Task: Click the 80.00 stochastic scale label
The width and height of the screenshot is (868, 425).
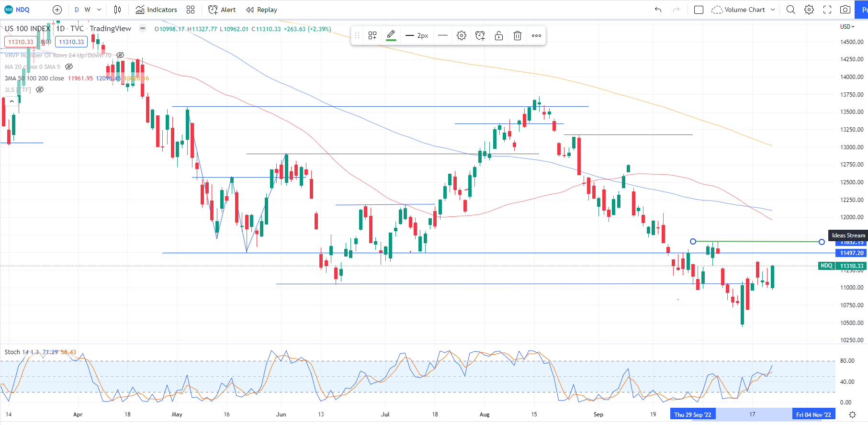Action: click(x=847, y=361)
